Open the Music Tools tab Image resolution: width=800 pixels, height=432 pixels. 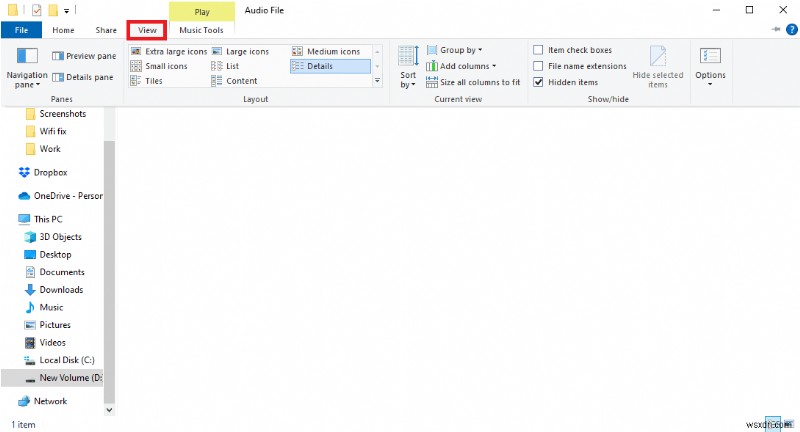pos(202,30)
